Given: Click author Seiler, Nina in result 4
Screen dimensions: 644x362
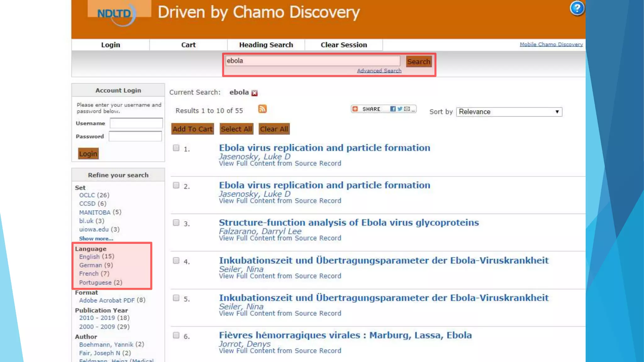Looking at the screenshot, I should pyautogui.click(x=241, y=269).
